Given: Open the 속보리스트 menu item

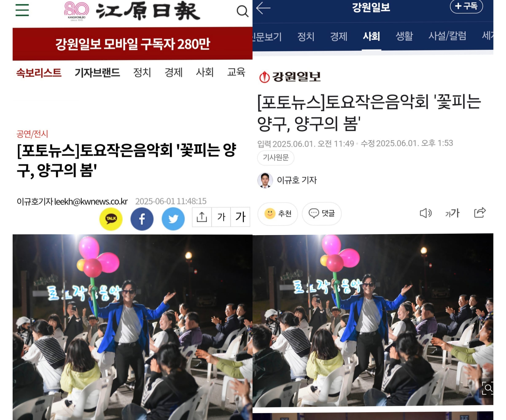Looking at the screenshot, I should [39, 72].
